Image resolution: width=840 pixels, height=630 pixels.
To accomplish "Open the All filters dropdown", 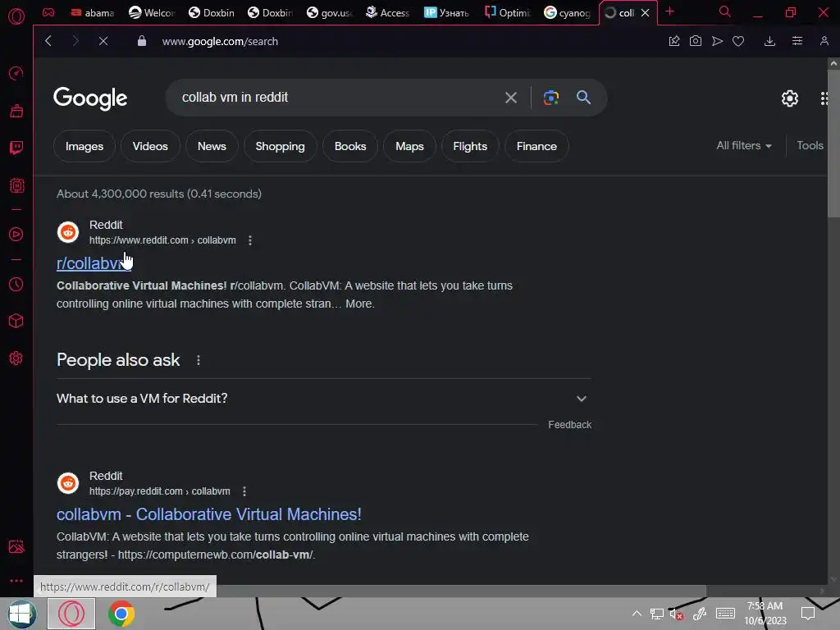I will [x=744, y=146].
